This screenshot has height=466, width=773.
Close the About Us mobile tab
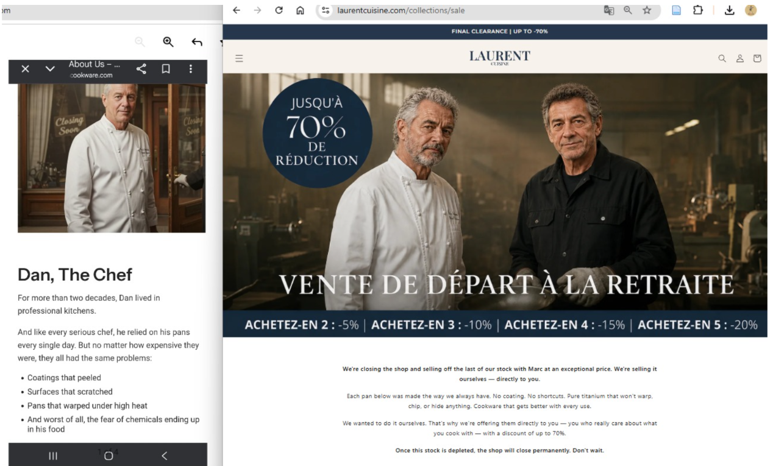tap(25, 69)
